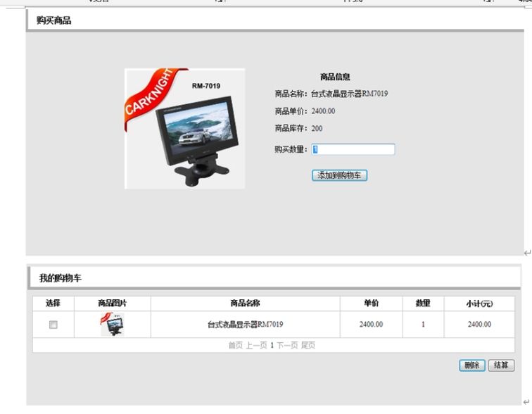532x414 pixels.
Task: Click the quantity cell showing 1
Action: point(423,325)
